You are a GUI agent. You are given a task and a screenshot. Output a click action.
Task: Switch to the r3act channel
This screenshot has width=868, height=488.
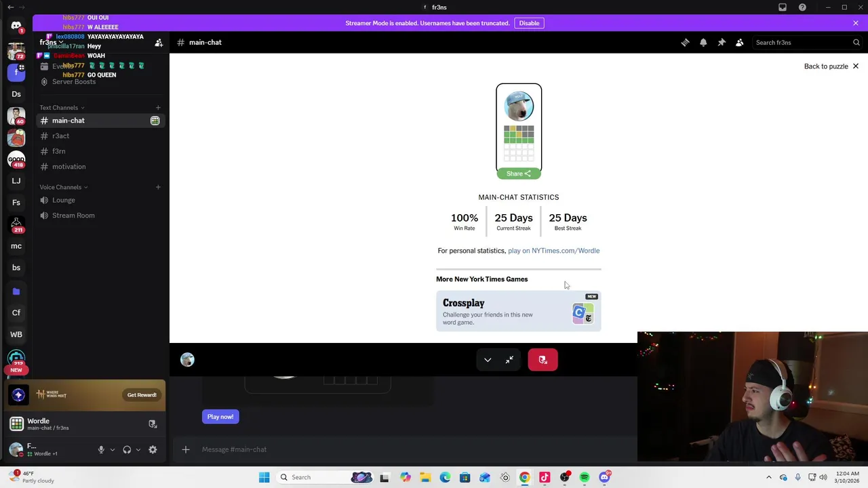tap(101, 136)
